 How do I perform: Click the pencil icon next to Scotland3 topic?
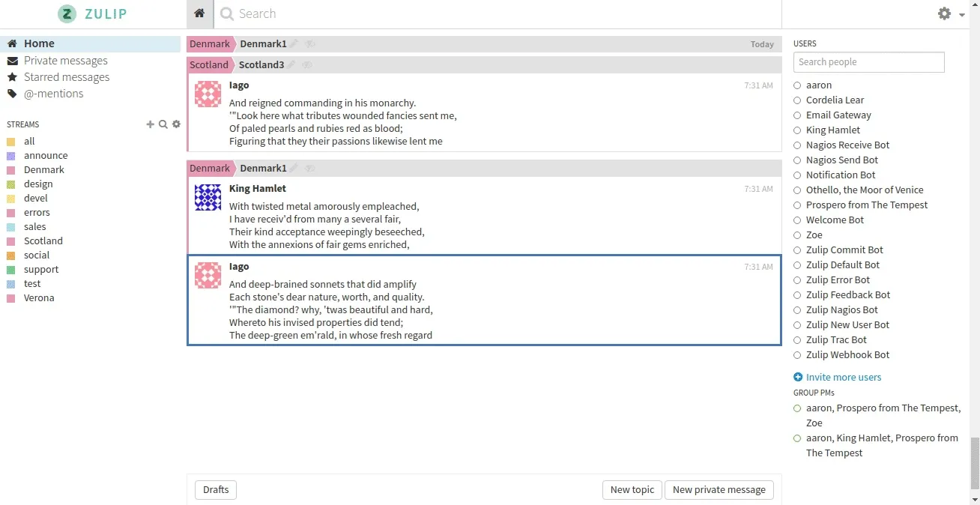292,65
